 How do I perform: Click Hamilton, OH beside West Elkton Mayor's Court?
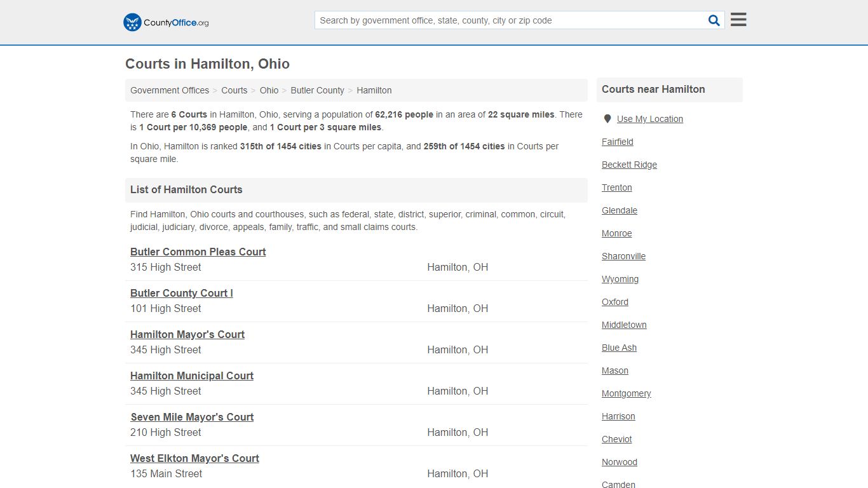point(458,473)
